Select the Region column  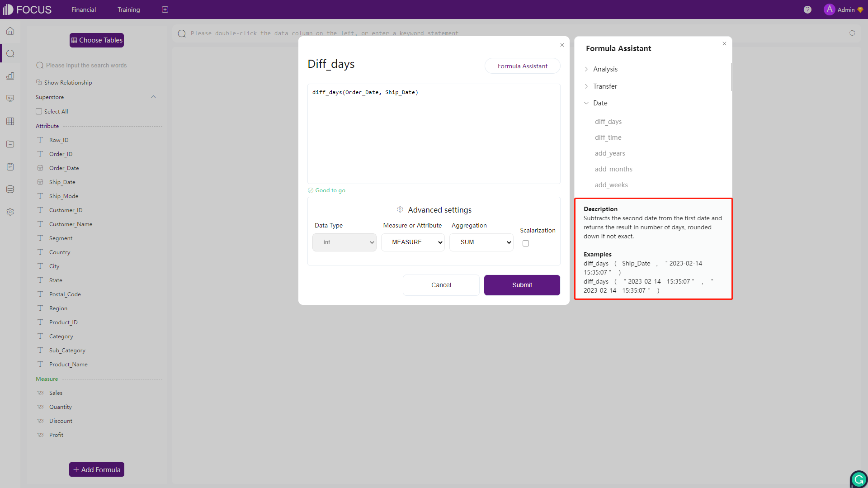click(58, 308)
